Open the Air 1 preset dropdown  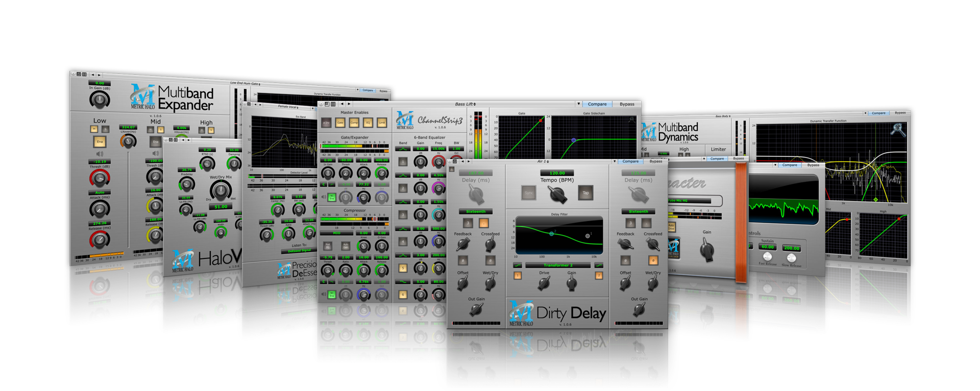click(x=543, y=162)
